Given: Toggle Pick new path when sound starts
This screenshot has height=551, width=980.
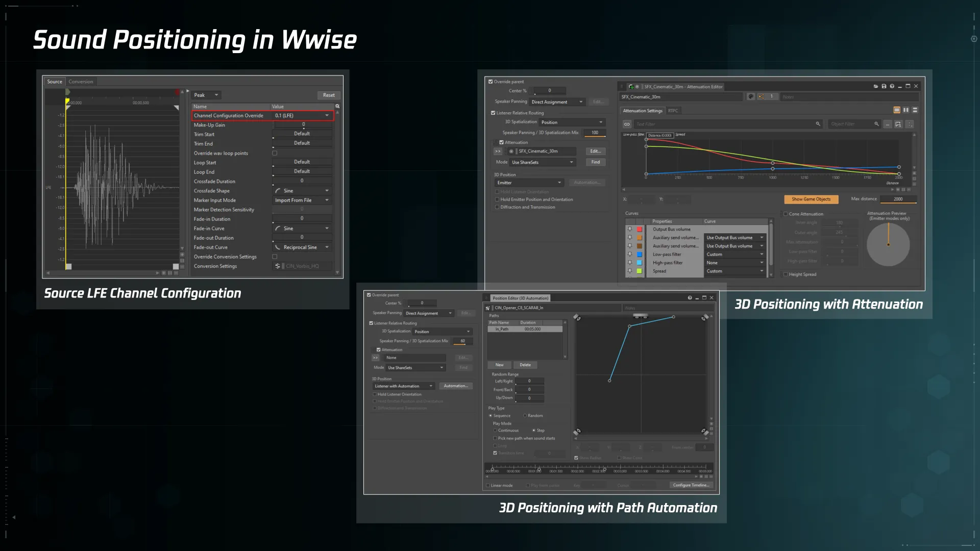Looking at the screenshot, I should tap(495, 438).
